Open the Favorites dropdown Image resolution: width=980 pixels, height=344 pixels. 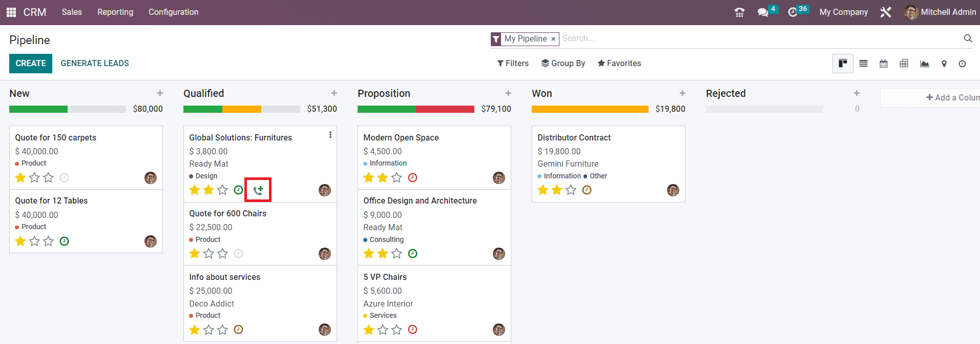point(619,64)
